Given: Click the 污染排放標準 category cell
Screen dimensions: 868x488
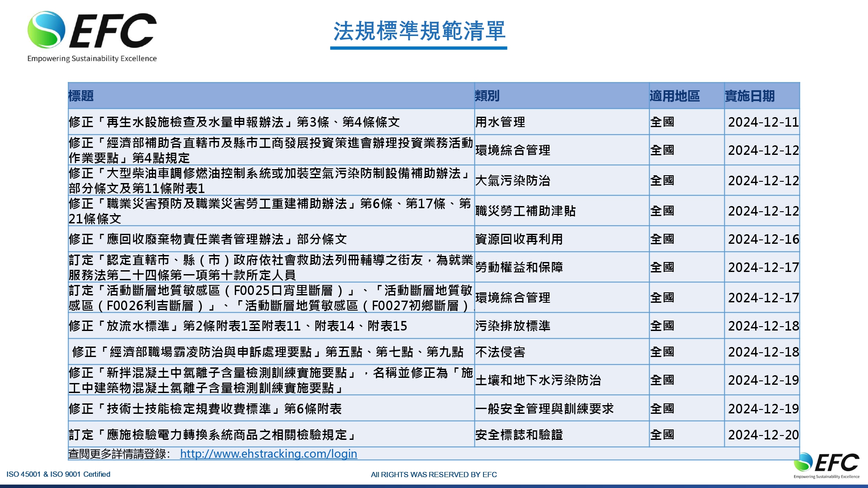Looking at the screenshot, I should coord(562,326).
